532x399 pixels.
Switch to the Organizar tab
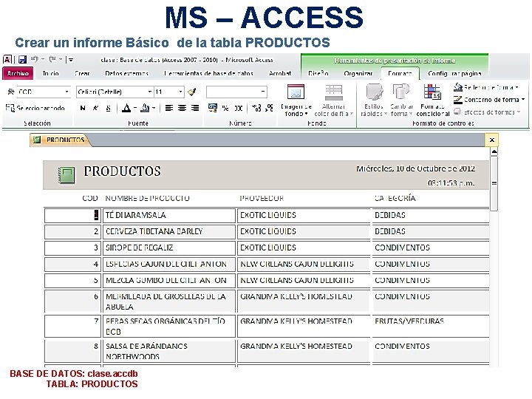[x=358, y=73]
